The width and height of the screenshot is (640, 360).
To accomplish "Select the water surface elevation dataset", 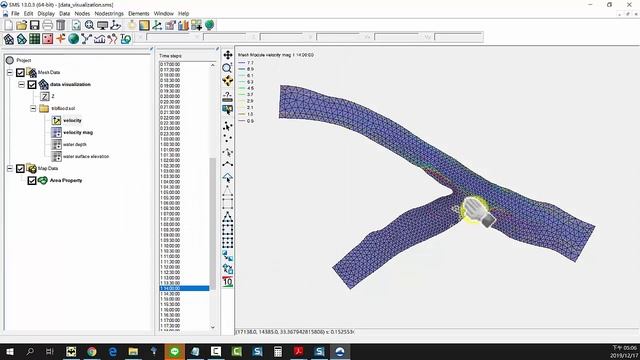I will point(86,156).
